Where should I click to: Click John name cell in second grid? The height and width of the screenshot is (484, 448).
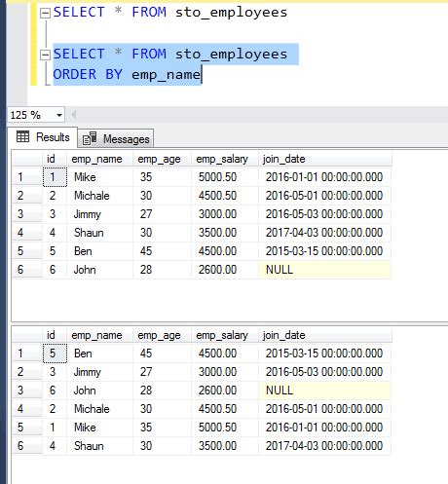pyautogui.click(x=99, y=391)
